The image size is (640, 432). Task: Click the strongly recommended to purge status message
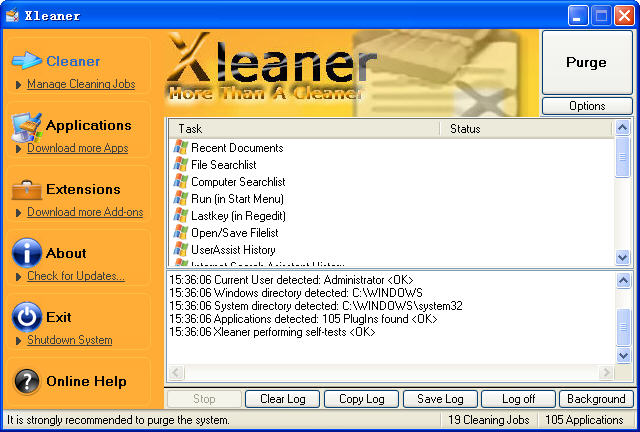coord(118,420)
